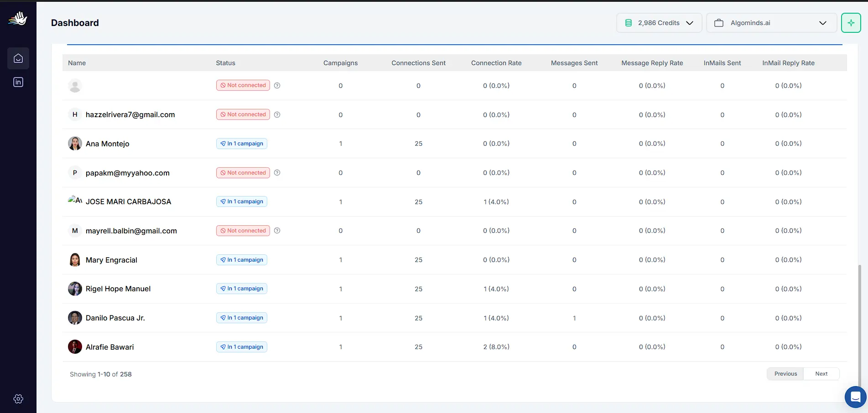Viewport: 868px width, 413px height.
Task: Click Alrafie Bawari's In 1 campaign badge
Action: coord(242,347)
